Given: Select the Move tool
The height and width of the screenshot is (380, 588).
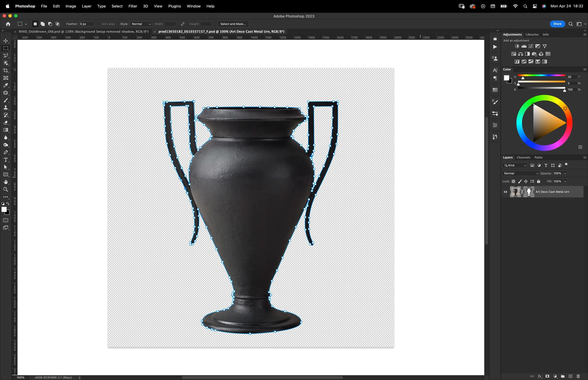Looking at the screenshot, I should tap(6, 41).
